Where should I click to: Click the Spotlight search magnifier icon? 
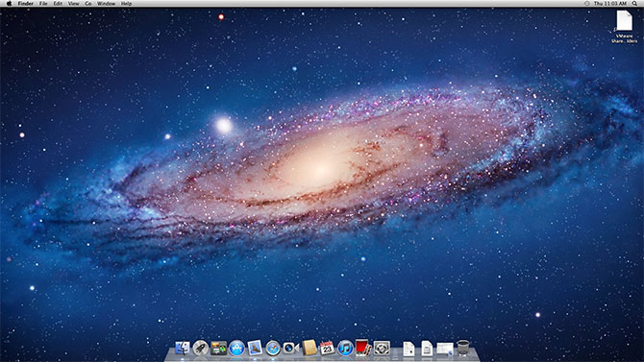634,3
